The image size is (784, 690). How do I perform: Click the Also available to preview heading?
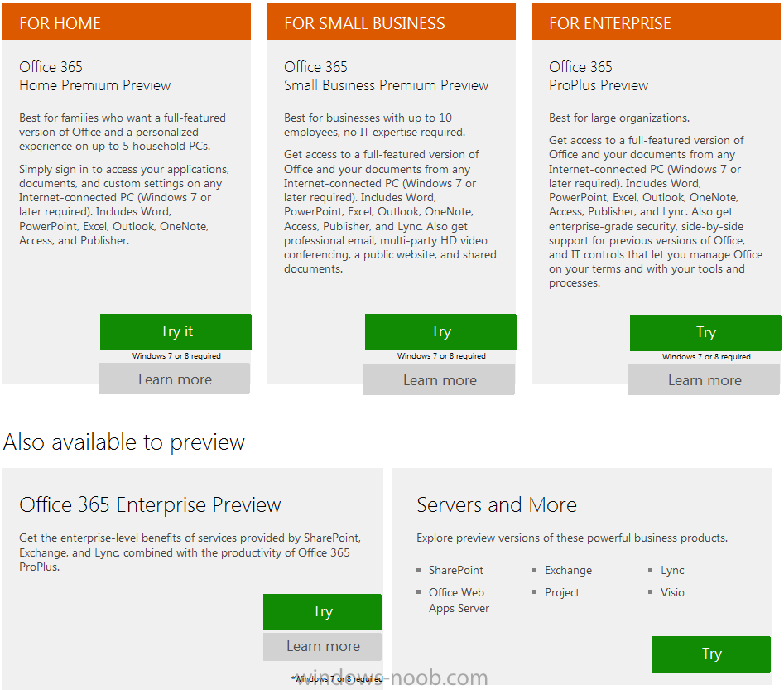124,442
